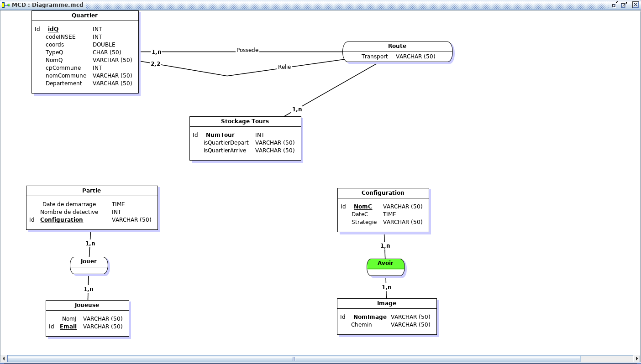The height and width of the screenshot is (364, 641).
Task: Click the underlined Configuration attribute in Partie
Action: pyautogui.click(x=62, y=220)
